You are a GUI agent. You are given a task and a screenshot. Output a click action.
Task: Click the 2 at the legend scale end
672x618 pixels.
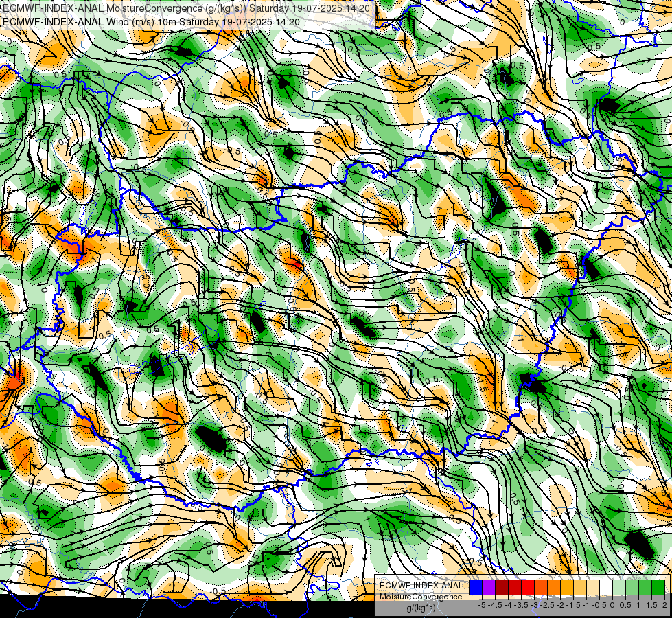click(664, 605)
